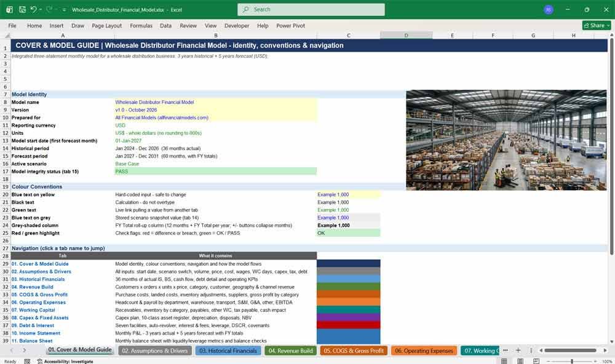The height and width of the screenshot is (364, 615).
Task: Open the File menu
Action: [12, 25]
